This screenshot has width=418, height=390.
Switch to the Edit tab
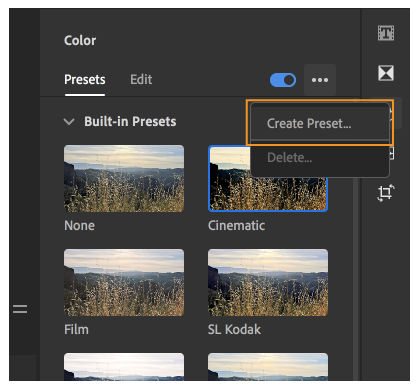pyautogui.click(x=141, y=80)
